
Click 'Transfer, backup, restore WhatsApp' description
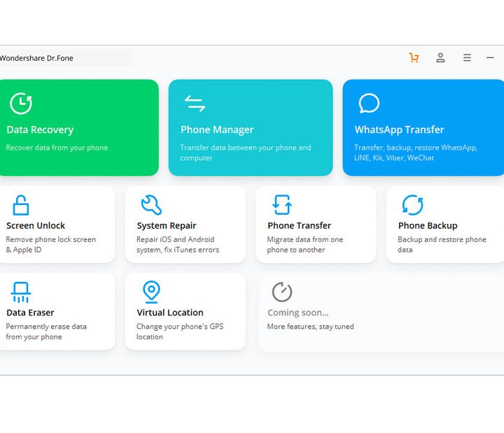[416, 152]
